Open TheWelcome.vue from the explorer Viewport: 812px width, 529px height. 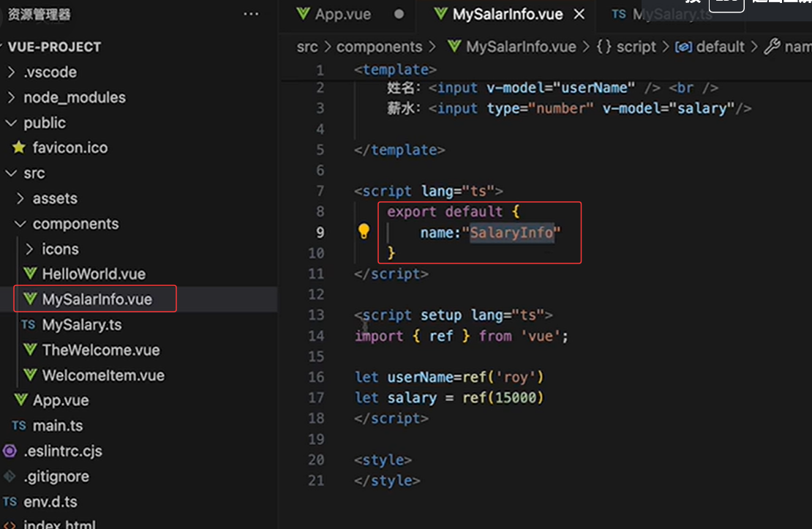tap(101, 350)
